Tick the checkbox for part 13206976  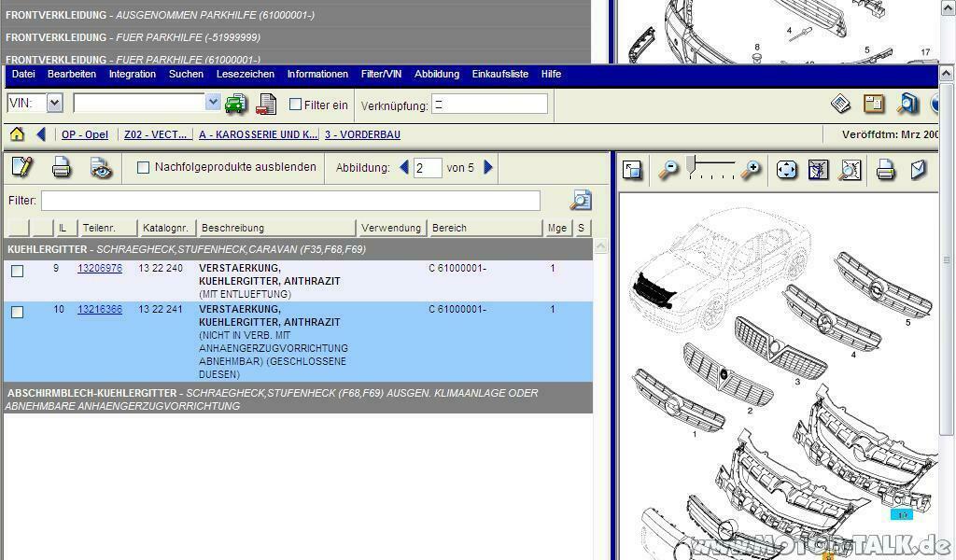click(17, 272)
